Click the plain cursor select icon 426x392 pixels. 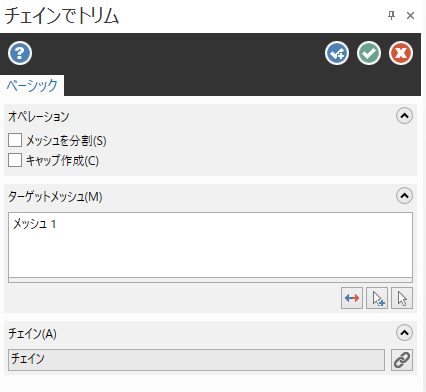(402, 298)
